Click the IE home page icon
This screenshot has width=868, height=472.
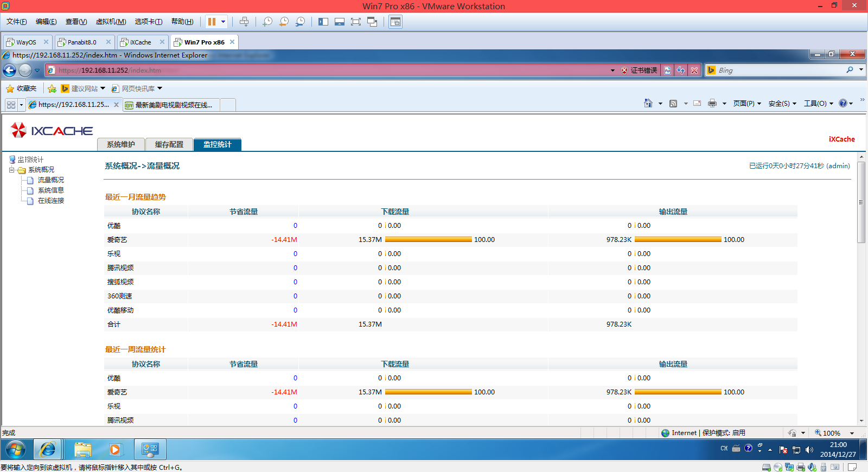pyautogui.click(x=648, y=103)
